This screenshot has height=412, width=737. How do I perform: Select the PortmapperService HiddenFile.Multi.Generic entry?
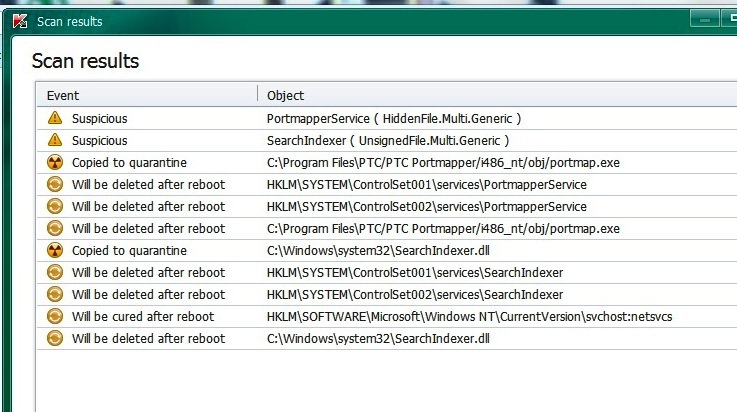[x=393, y=118]
